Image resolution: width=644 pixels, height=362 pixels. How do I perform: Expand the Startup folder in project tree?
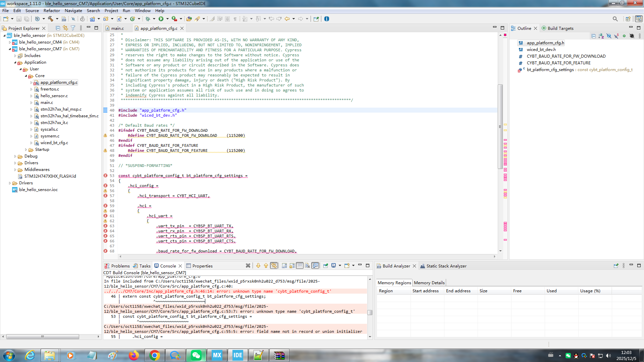click(26, 149)
